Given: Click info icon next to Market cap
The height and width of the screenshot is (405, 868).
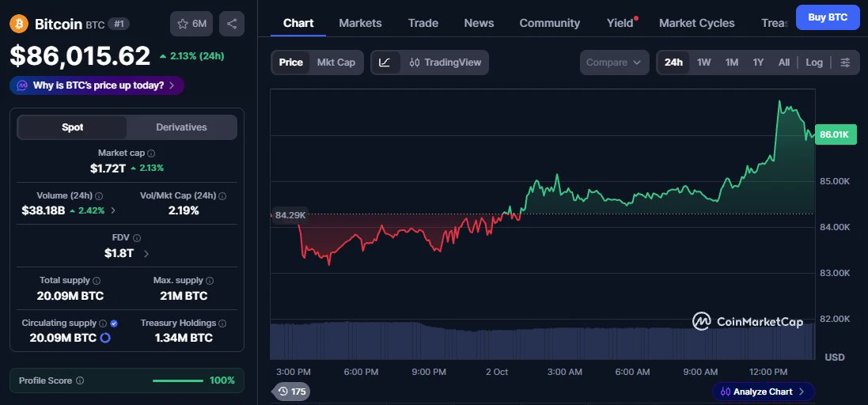Looking at the screenshot, I should pos(151,153).
